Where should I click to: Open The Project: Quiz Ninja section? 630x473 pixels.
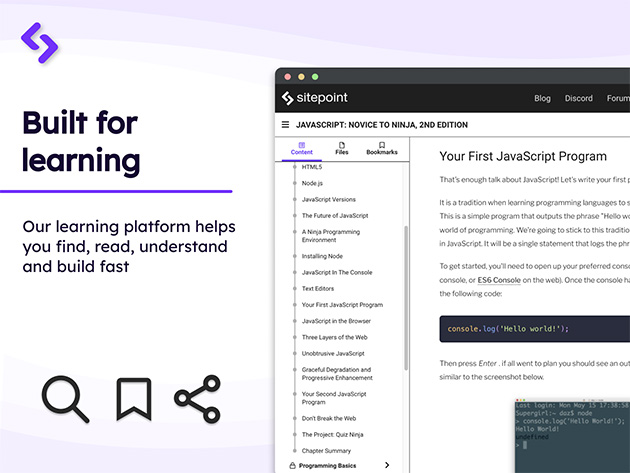[332, 434]
